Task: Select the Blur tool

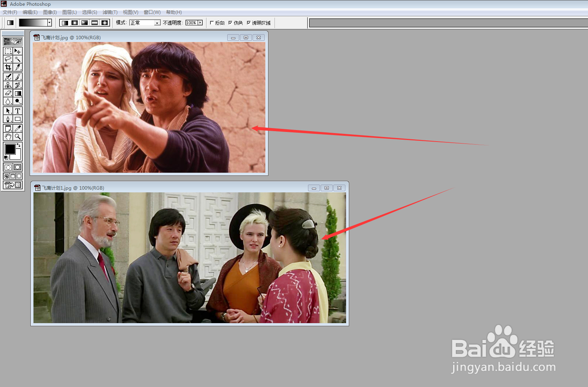Action: tap(8, 101)
